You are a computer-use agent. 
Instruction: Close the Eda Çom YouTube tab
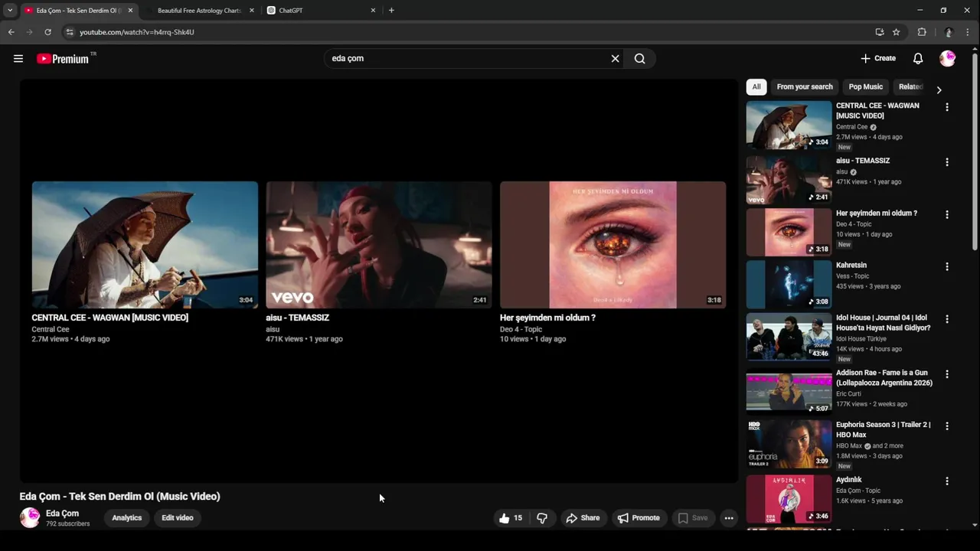(130, 11)
